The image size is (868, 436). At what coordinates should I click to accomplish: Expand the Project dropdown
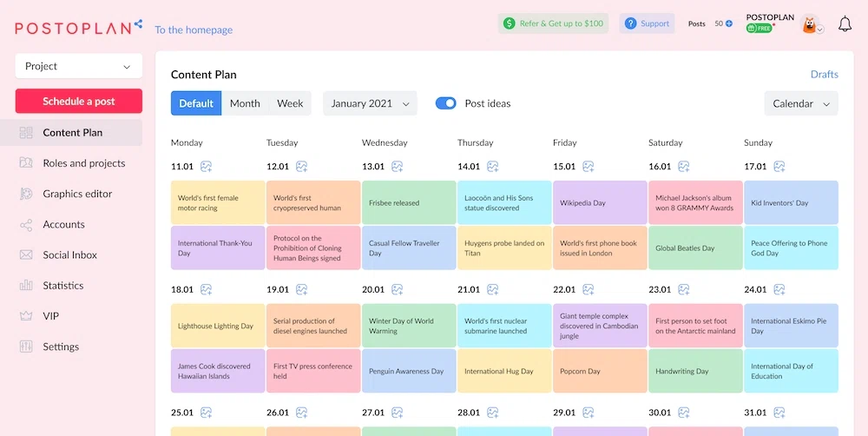pos(78,66)
